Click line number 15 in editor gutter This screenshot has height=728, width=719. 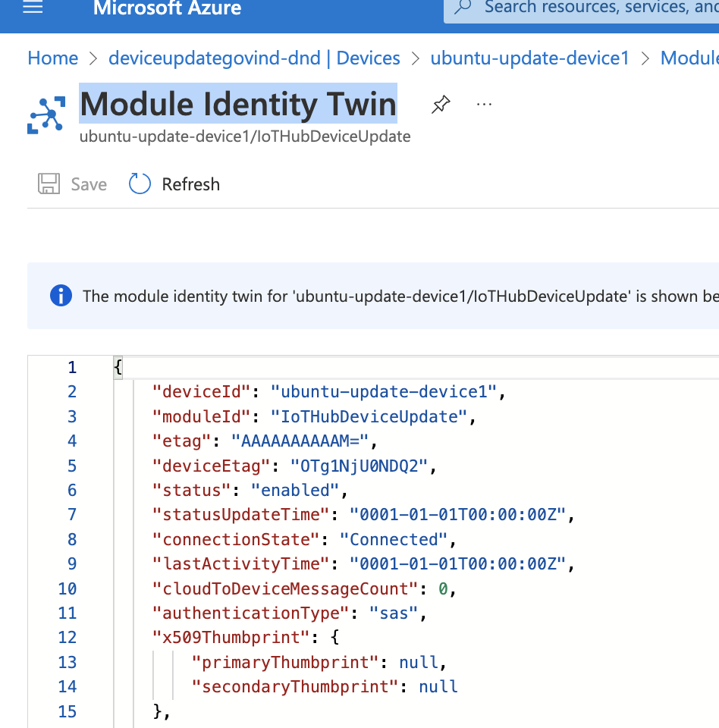coord(68,711)
